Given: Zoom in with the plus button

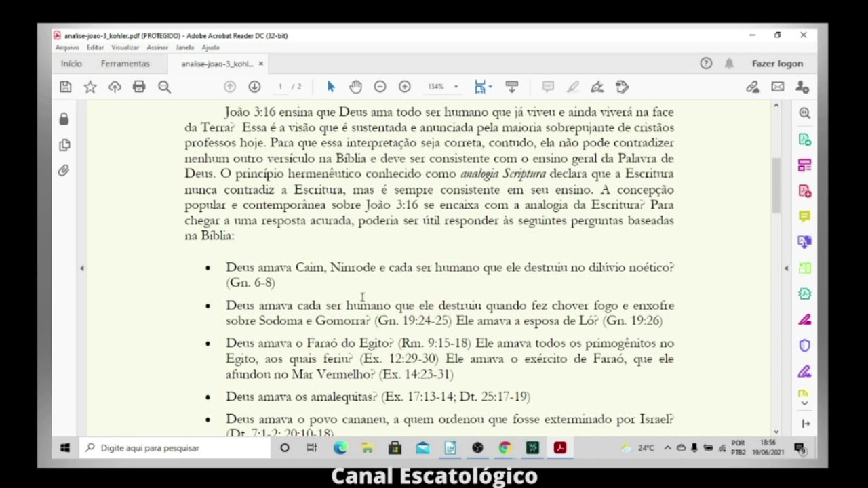Looking at the screenshot, I should [405, 87].
